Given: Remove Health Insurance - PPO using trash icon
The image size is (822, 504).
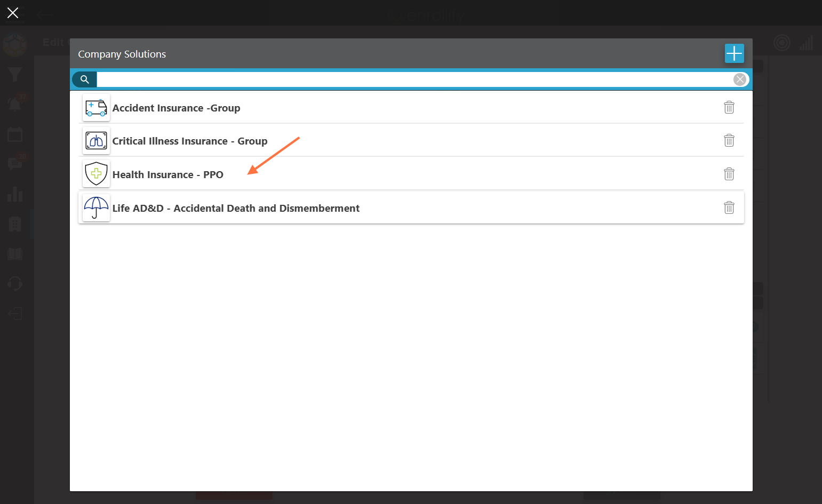Looking at the screenshot, I should 729,174.
